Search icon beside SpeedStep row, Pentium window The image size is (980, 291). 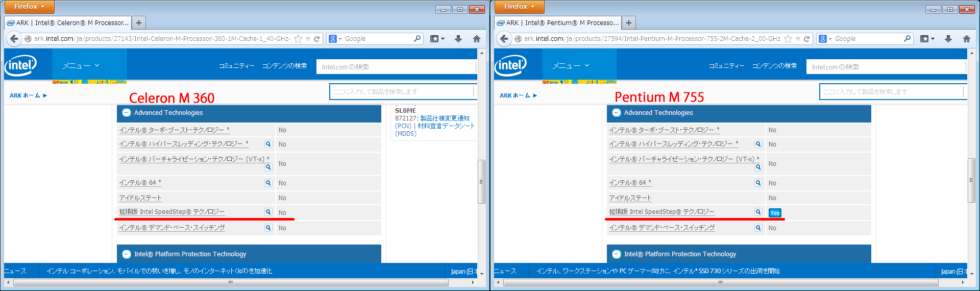758,212
